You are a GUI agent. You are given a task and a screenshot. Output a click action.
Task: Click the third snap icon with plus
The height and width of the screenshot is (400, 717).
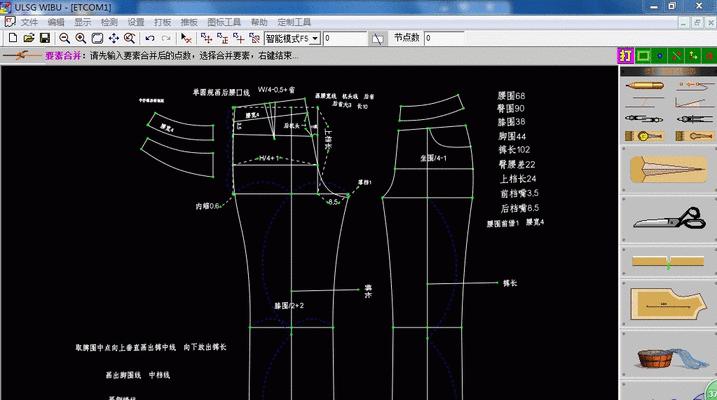click(x=238, y=38)
